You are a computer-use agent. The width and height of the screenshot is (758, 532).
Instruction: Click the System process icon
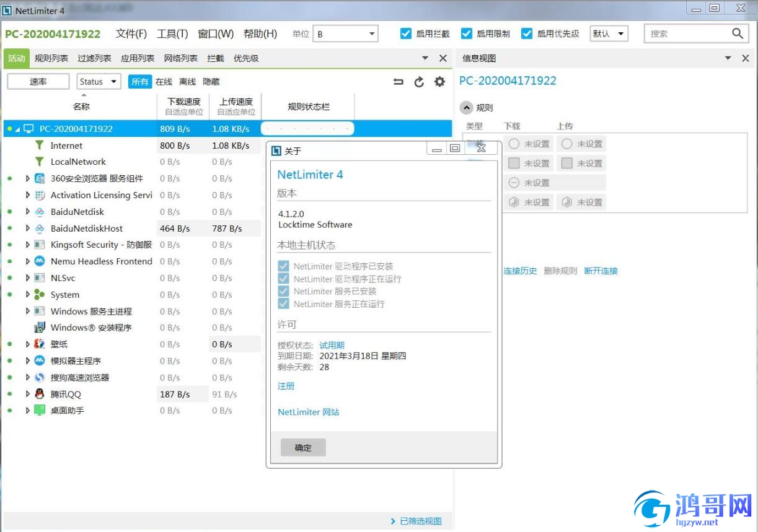point(40,295)
